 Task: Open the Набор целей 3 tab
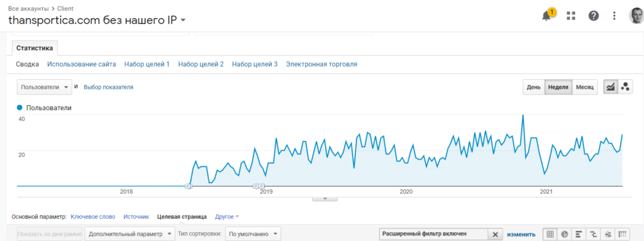(255, 64)
